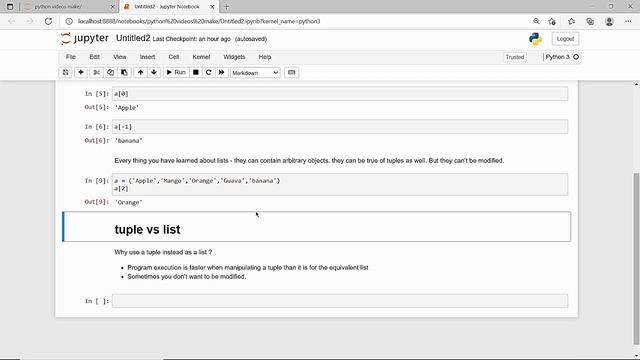
Task: Interrupt the kernel stop icon
Action: pos(196,73)
